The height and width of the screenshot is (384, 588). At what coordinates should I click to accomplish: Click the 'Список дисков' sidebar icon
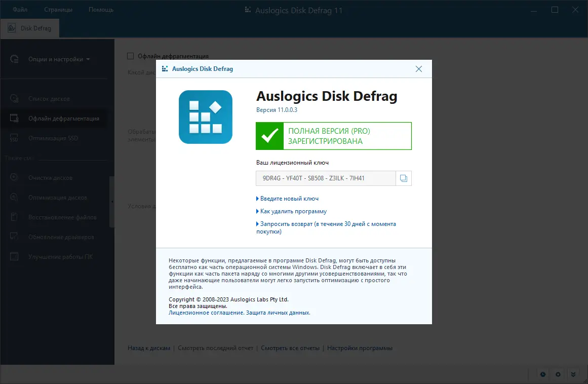14,99
